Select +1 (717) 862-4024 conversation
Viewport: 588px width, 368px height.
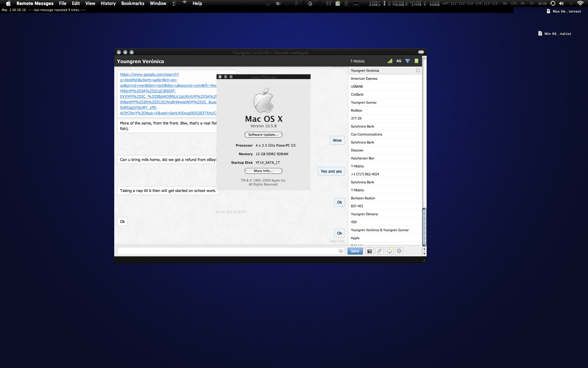tap(385, 174)
